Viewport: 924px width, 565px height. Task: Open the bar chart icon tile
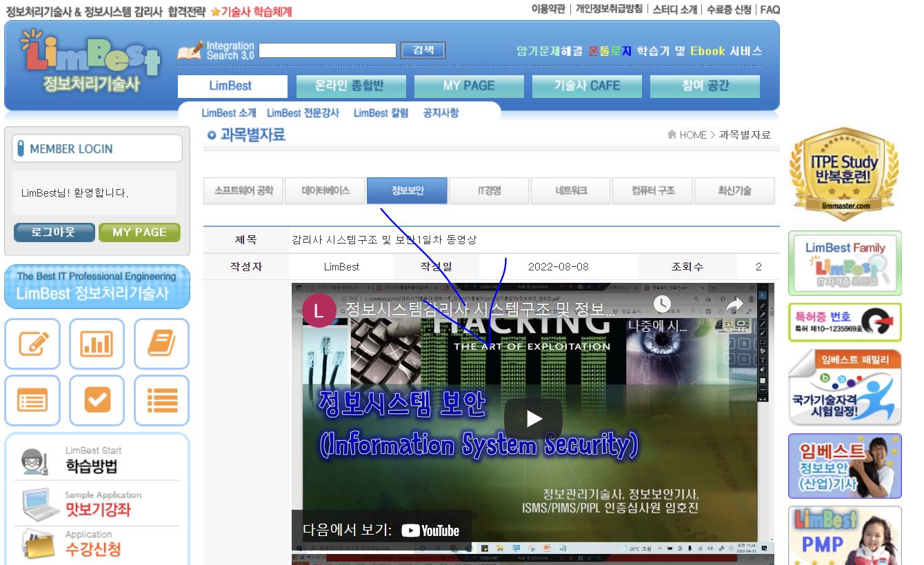[97, 344]
